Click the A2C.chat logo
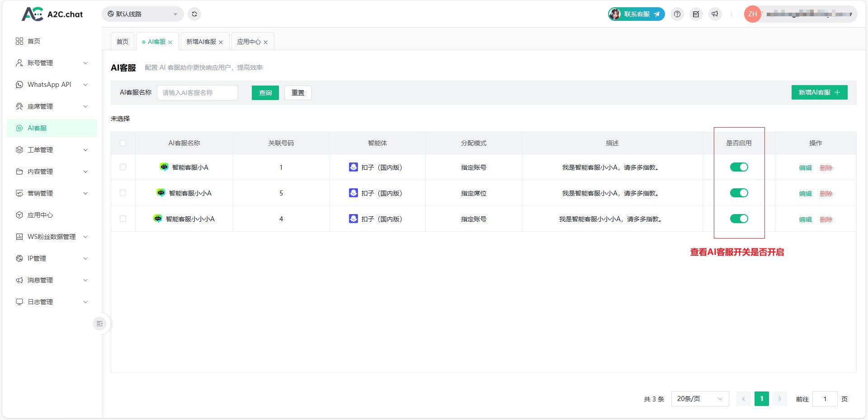This screenshot has height=420, width=868. 52,14
